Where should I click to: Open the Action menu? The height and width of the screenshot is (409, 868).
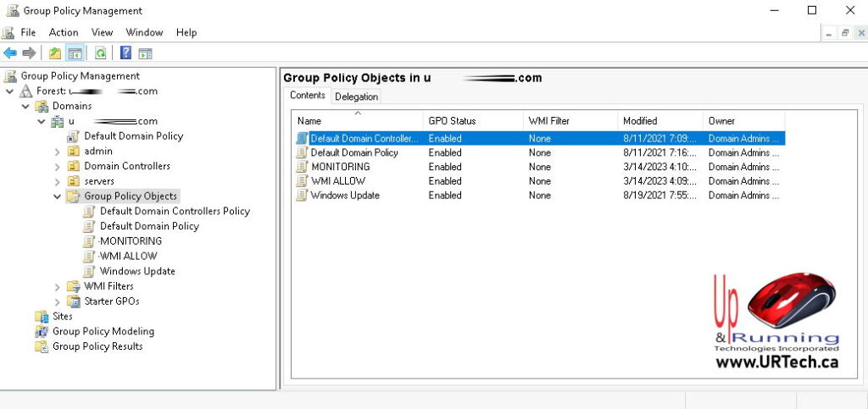coord(64,32)
